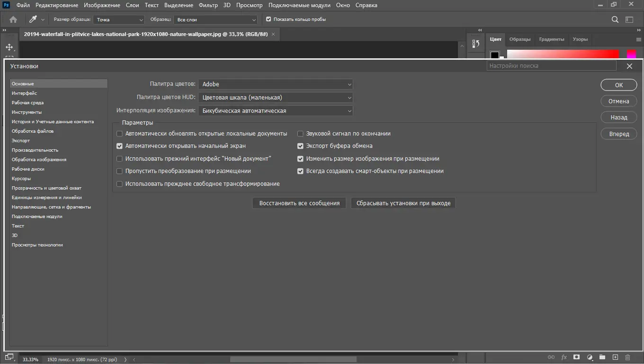Open the Слои menu
This screenshot has width=644, height=364.
coord(133,5)
